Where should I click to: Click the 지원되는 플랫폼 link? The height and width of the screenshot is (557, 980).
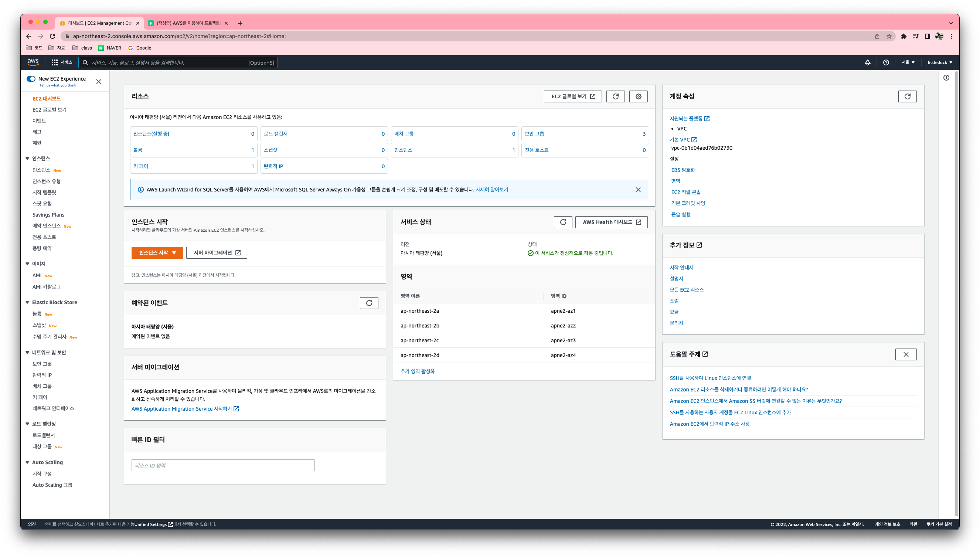click(690, 119)
